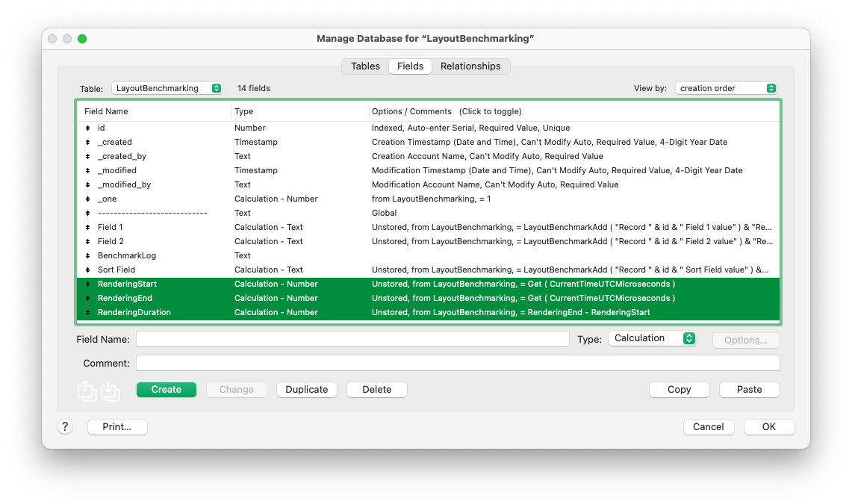
Task: Click the reorder handle for the id field
Action: coord(88,128)
